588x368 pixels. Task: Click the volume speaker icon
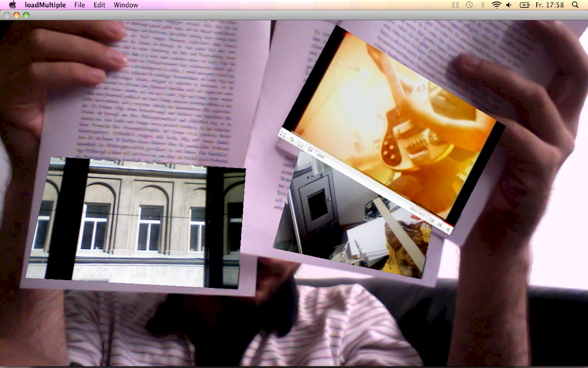(509, 5)
